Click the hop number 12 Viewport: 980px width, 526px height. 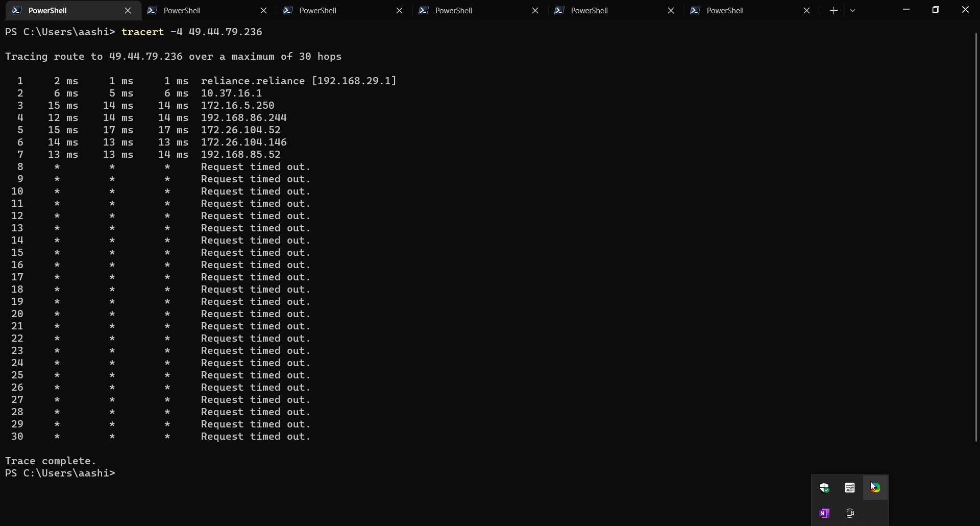click(x=17, y=216)
